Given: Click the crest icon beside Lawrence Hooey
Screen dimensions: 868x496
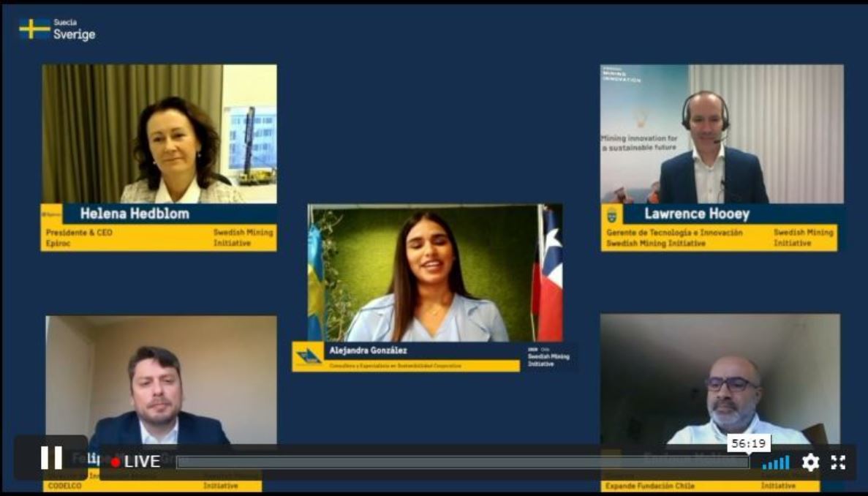Looking at the screenshot, I should click(x=612, y=214).
